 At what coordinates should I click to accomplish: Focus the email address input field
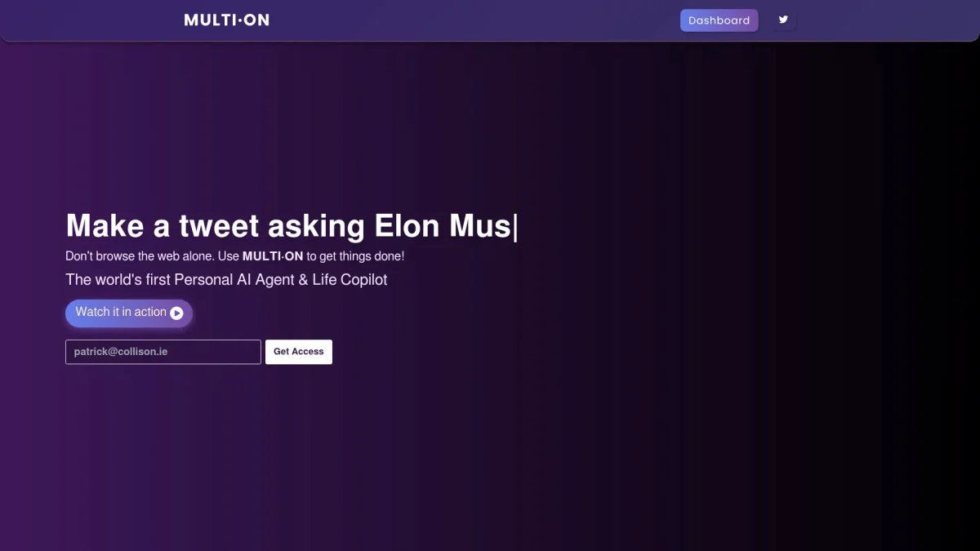163,352
